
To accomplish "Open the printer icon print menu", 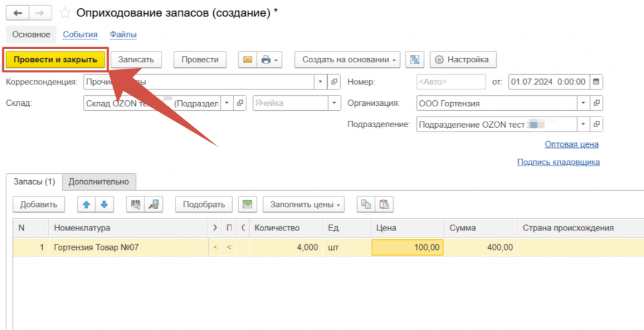I will pos(269,60).
